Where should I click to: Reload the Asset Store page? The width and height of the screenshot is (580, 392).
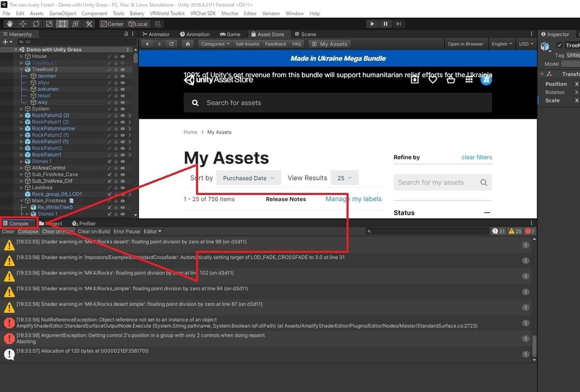coord(172,44)
